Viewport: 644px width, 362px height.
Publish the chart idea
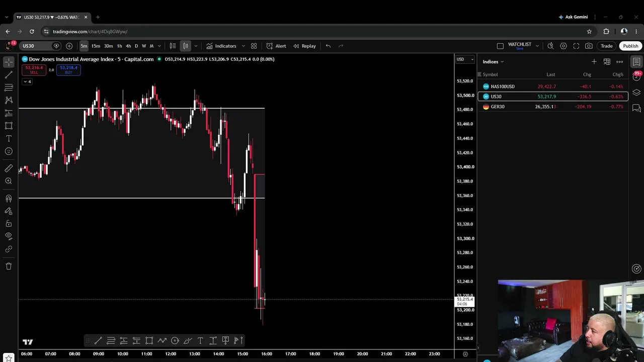pyautogui.click(x=630, y=46)
